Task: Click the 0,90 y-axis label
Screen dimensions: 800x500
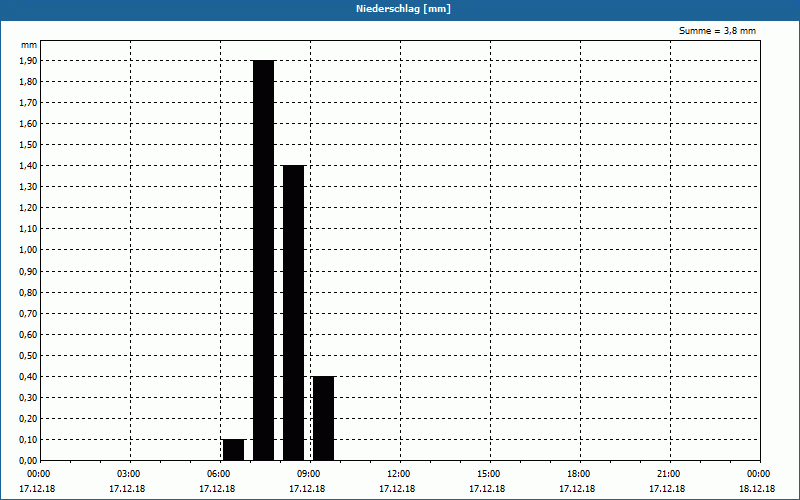Action: (x=29, y=272)
